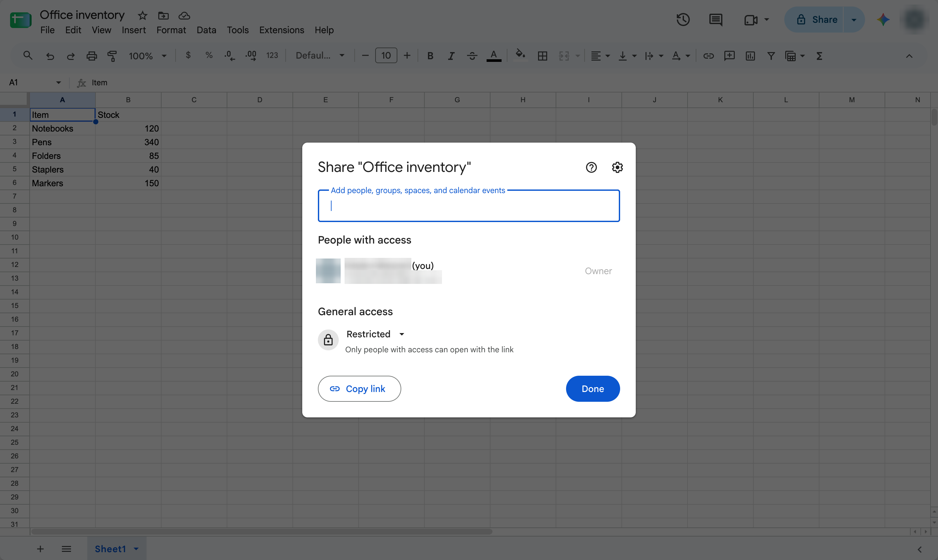Toggle strikethrough formatting
This screenshot has height=560, width=938.
pyautogui.click(x=472, y=56)
